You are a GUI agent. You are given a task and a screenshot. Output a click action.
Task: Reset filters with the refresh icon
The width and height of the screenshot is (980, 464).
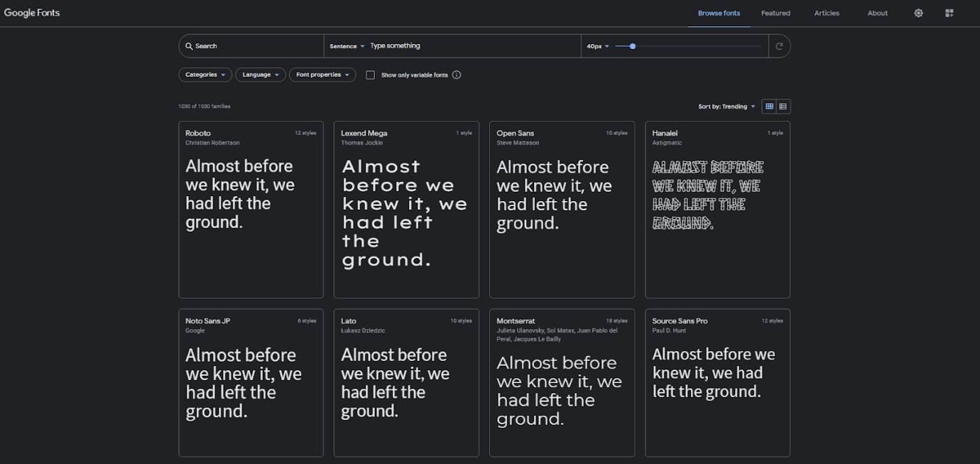pyautogui.click(x=779, y=46)
